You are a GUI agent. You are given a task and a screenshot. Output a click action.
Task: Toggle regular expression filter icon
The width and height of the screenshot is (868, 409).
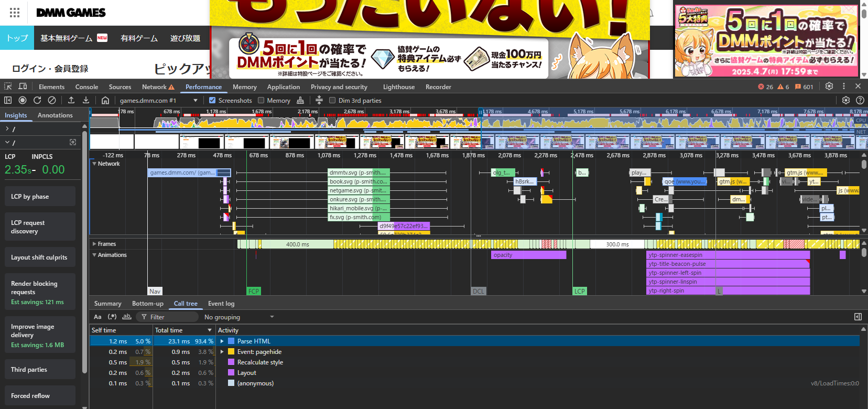(x=112, y=317)
